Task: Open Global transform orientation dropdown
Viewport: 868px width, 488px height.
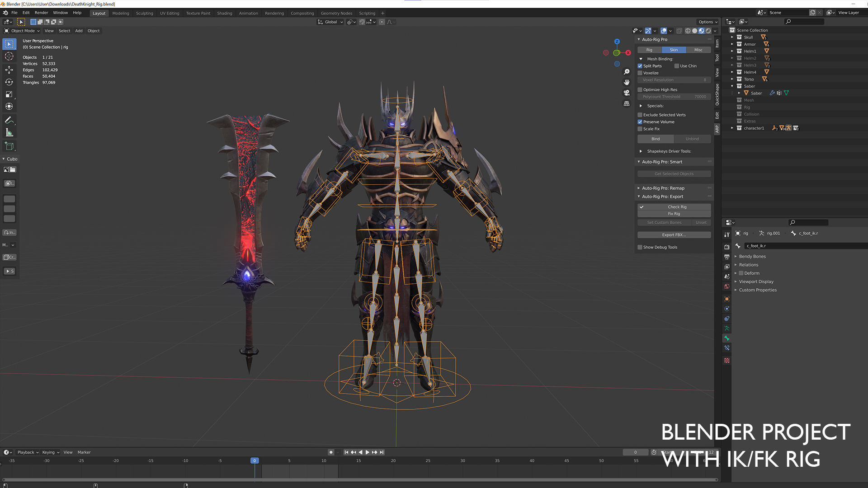Action: click(x=330, y=22)
